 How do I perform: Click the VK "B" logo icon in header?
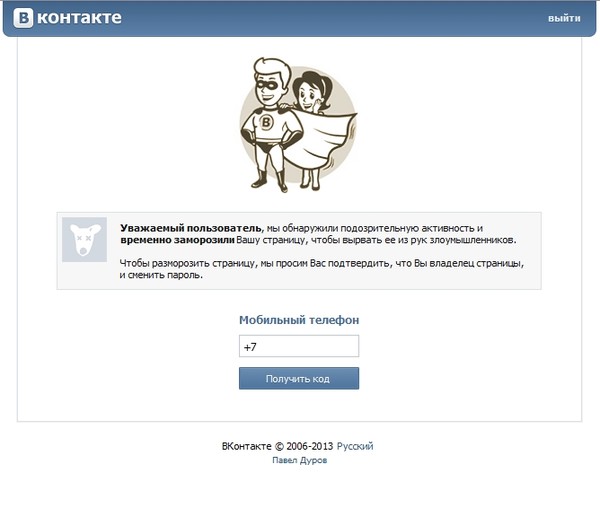pyautogui.click(x=23, y=18)
